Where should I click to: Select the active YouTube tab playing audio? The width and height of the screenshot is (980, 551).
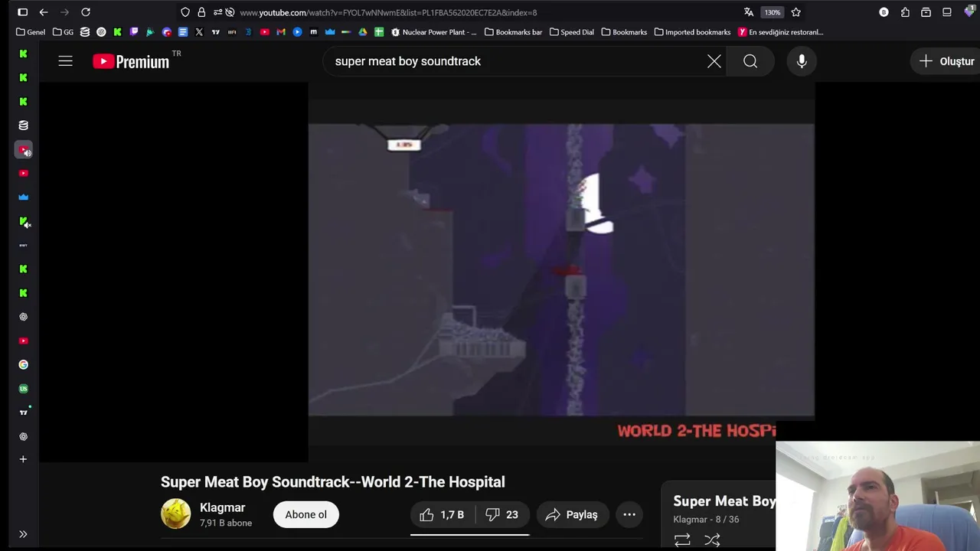(x=24, y=150)
